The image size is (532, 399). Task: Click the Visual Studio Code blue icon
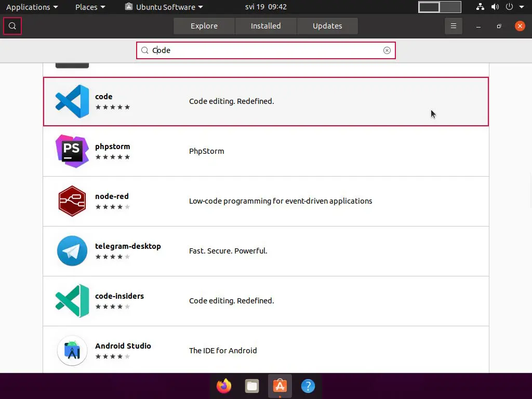tap(72, 101)
